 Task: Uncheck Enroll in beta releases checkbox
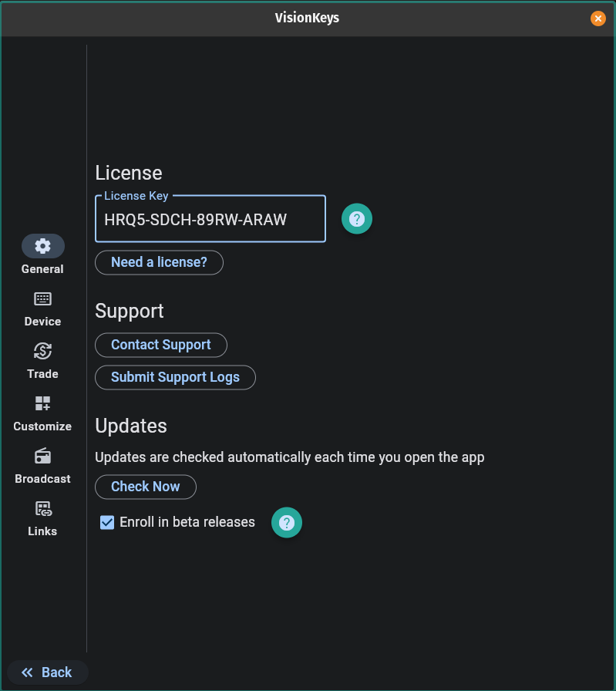107,523
